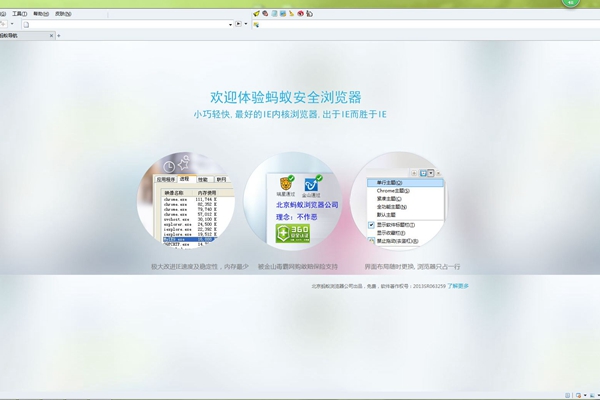Click the 了解更多 link
This screenshot has width=600, height=400.
coord(458,286)
